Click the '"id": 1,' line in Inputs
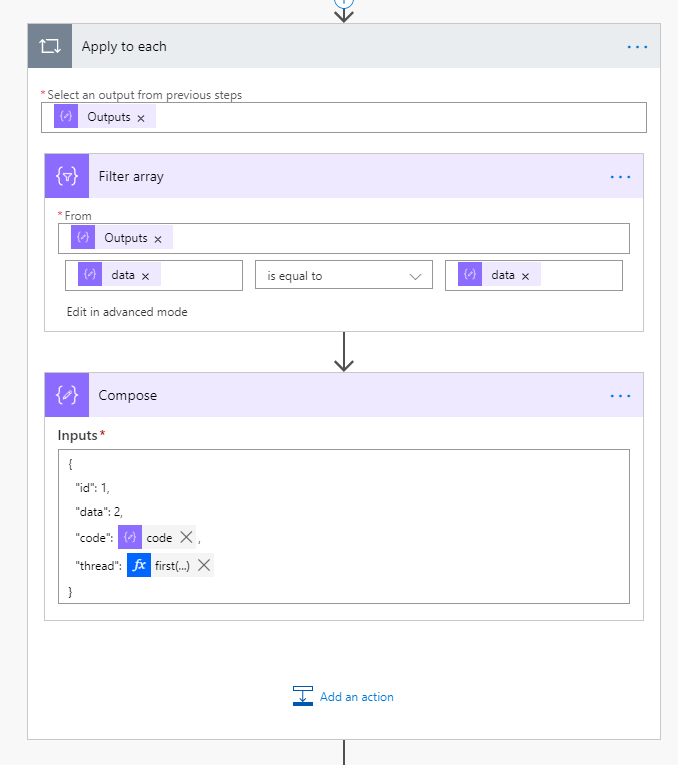Viewport: 678px width, 765px height. point(93,488)
